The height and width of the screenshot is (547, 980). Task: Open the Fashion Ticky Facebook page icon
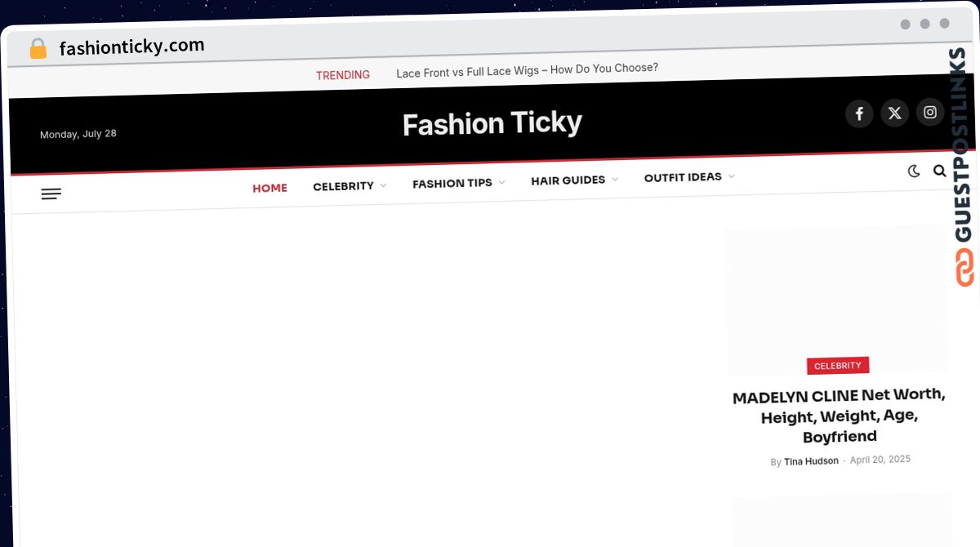coord(859,113)
